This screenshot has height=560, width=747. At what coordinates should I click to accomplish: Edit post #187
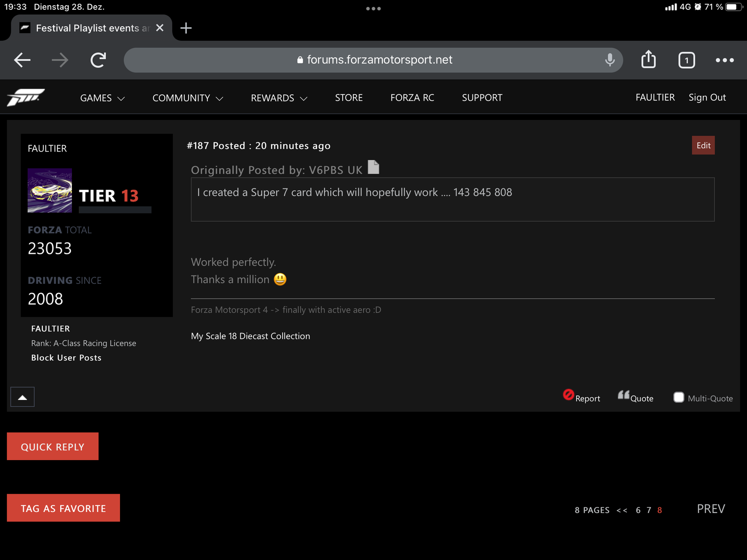[x=703, y=145]
